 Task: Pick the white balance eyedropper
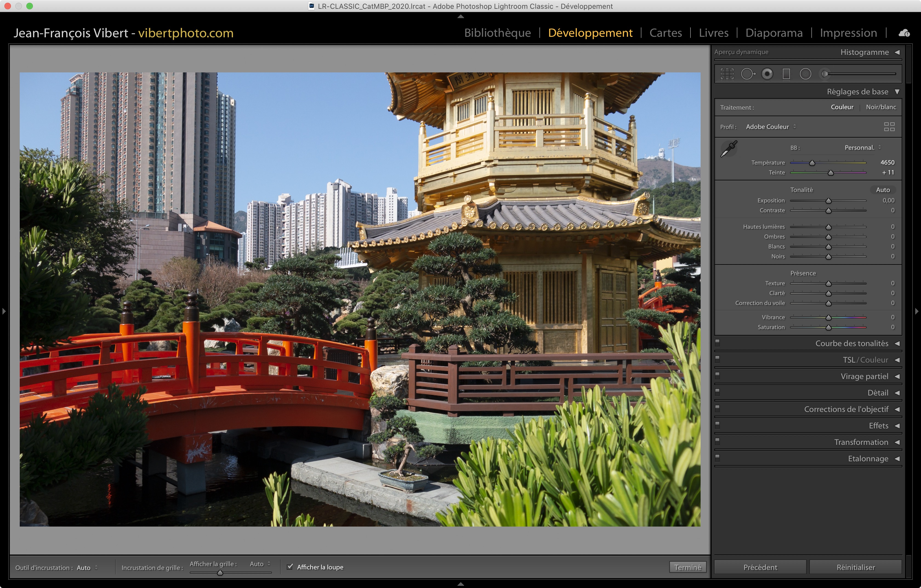(x=729, y=149)
